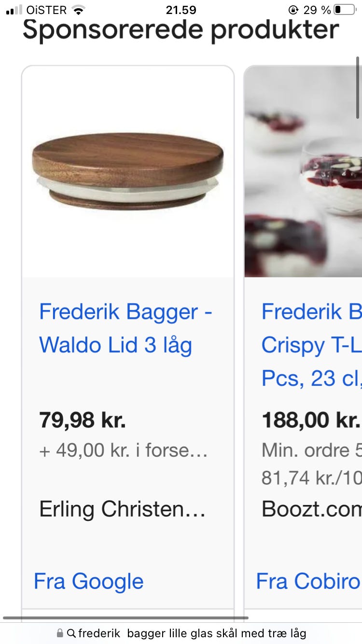Tap the Fra Cobiro link
The height and width of the screenshot is (644, 362).
point(308,581)
